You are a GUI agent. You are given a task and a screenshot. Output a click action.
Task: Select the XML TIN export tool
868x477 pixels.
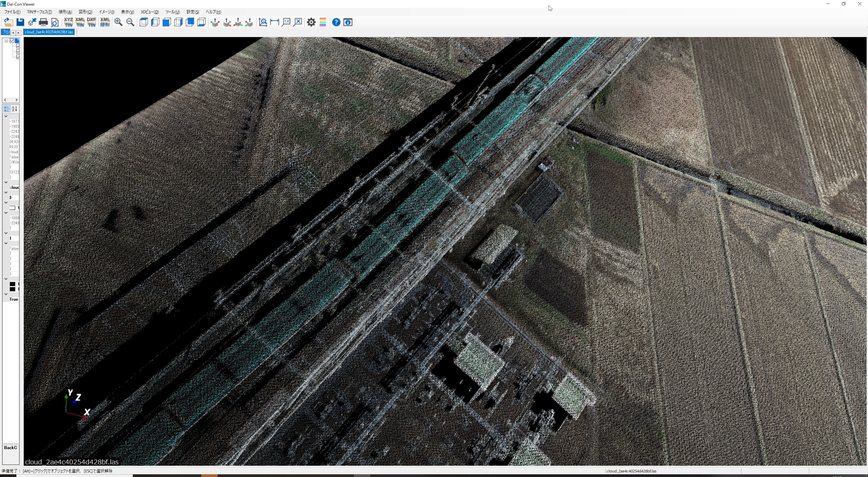(80, 22)
